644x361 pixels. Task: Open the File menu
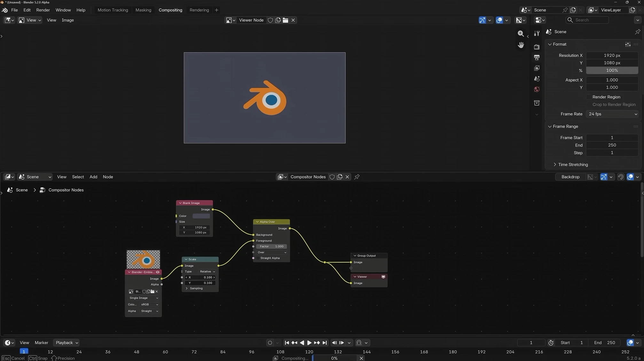[14, 10]
